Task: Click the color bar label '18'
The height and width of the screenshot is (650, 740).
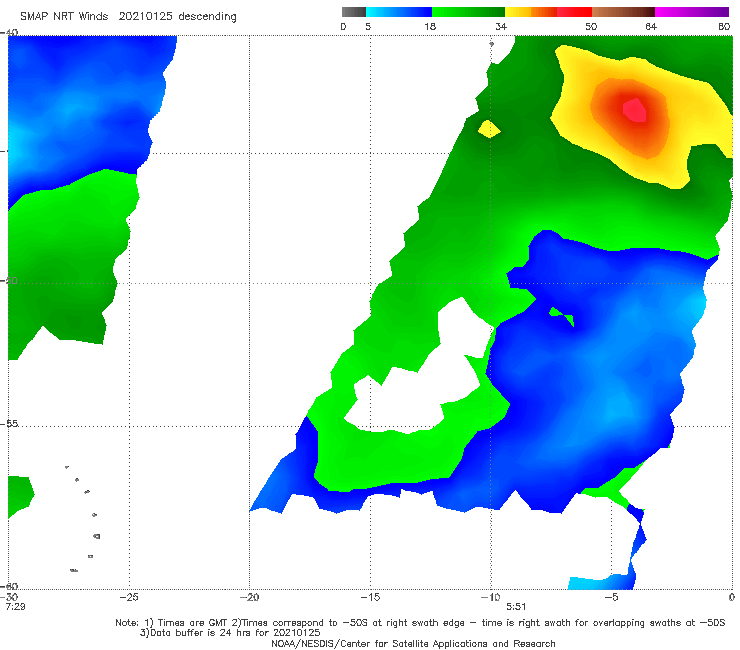Action: (x=430, y=26)
